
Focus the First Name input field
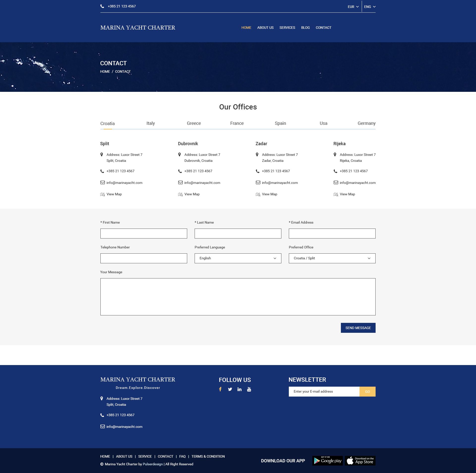(x=144, y=234)
